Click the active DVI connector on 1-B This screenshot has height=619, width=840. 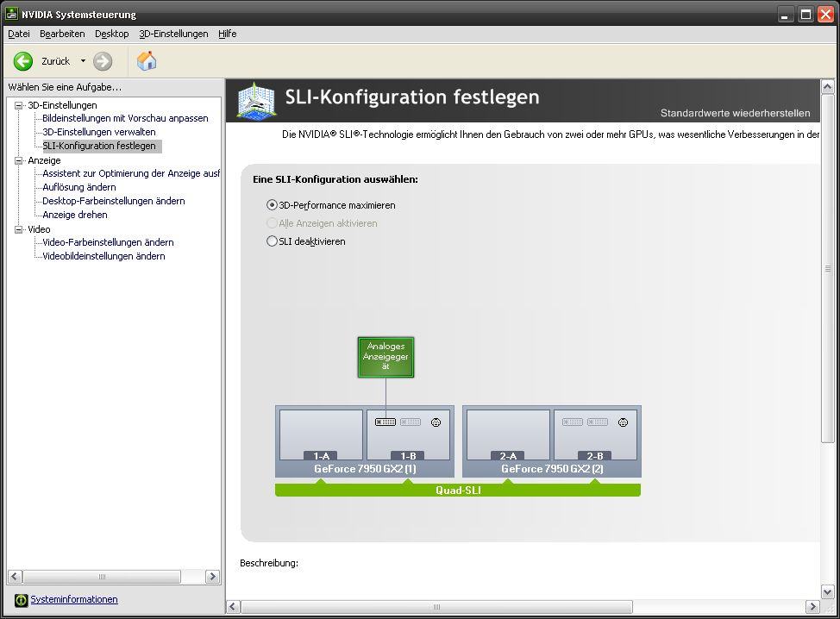[x=386, y=422]
